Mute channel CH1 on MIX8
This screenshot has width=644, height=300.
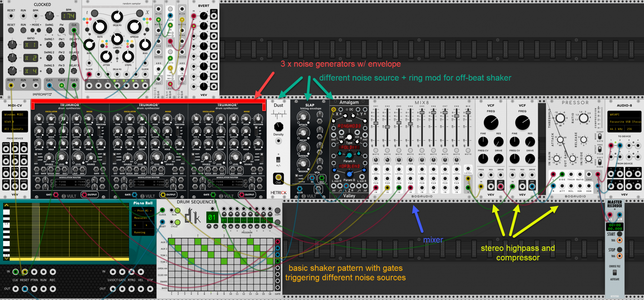tap(376, 150)
